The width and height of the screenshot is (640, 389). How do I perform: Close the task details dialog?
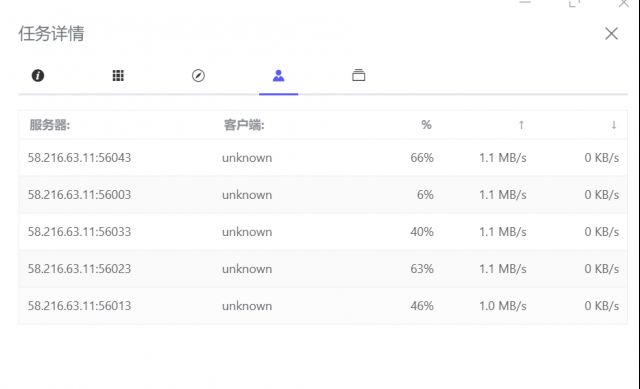[x=611, y=33]
